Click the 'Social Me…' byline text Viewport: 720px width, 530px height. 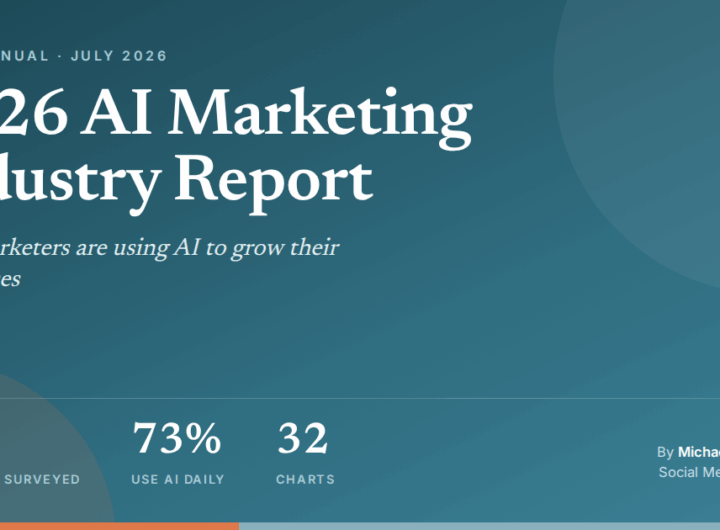[689, 472]
